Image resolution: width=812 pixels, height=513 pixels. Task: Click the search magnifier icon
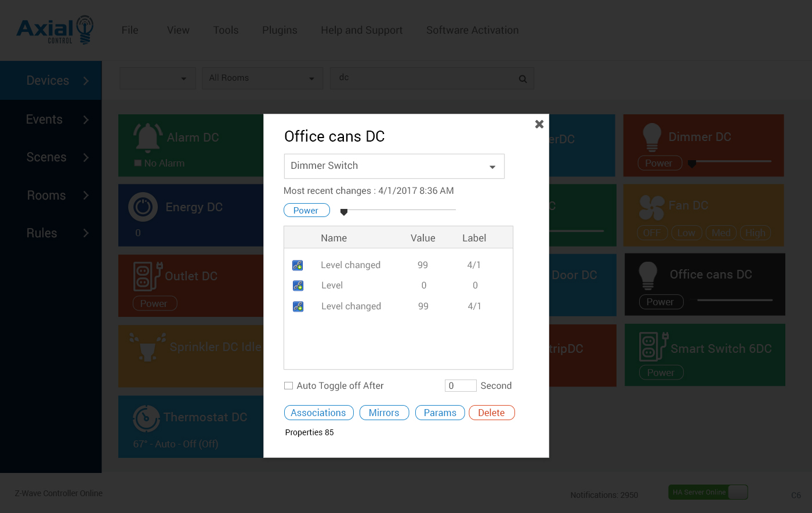(x=523, y=79)
